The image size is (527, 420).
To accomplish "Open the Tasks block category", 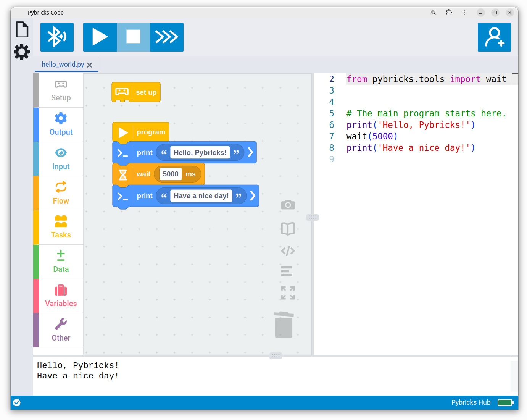I will 61,228.
